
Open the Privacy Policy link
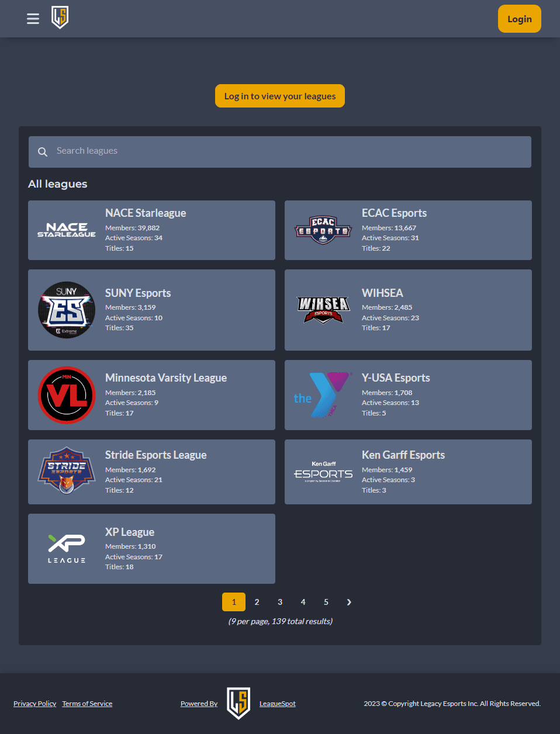click(34, 704)
